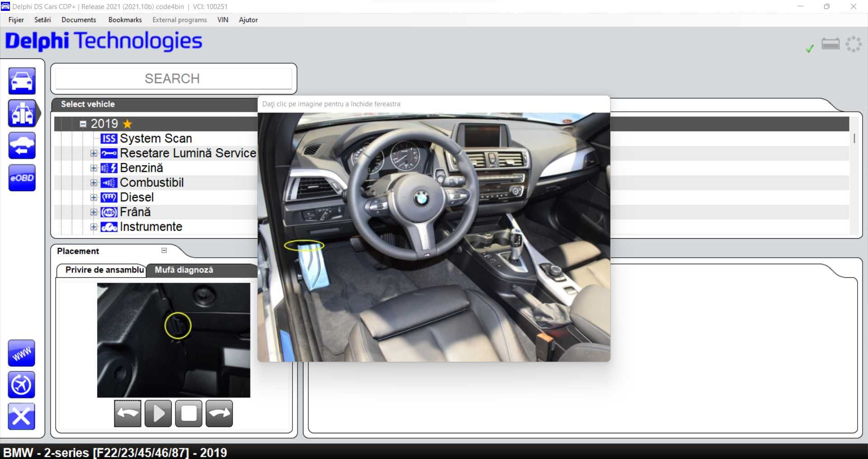Click the VCI battery voltage indicator icon
Viewport: 868px width, 459px height.
click(x=830, y=44)
